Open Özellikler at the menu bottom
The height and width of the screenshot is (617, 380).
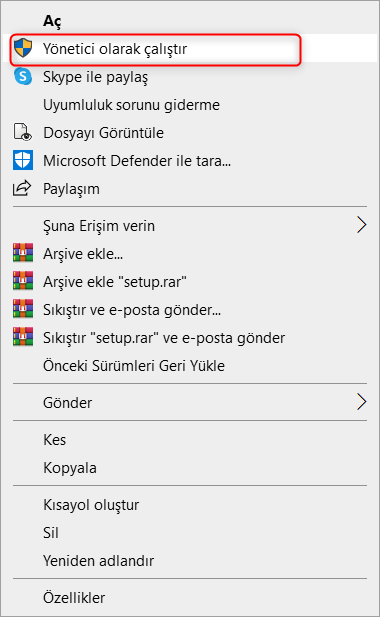click(x=190, y=598)
